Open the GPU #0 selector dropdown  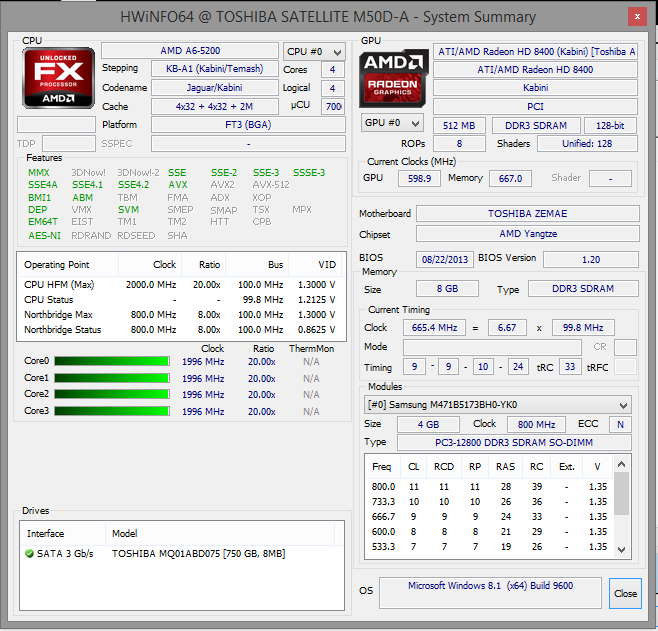392,123
